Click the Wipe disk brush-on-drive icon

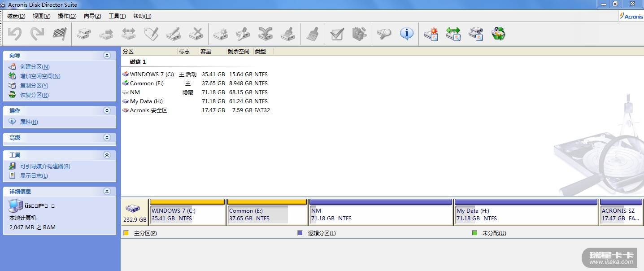coord(287,34)
